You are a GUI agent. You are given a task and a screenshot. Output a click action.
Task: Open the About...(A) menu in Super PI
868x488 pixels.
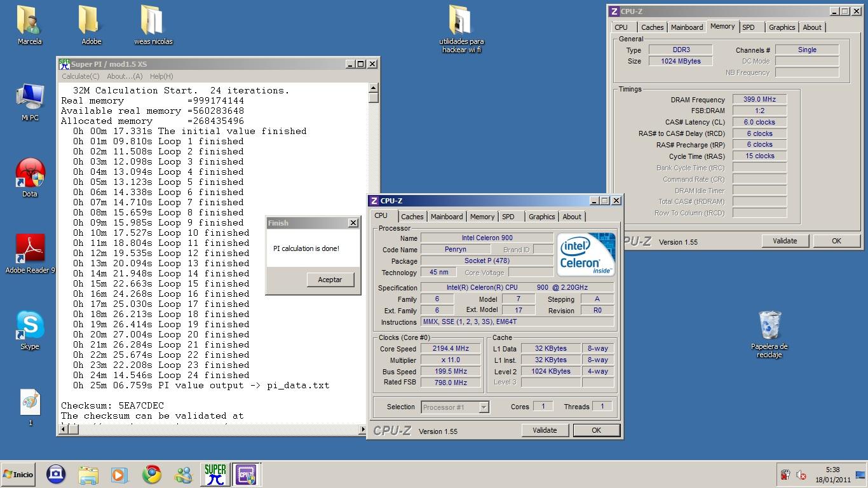tap(125, 76)
